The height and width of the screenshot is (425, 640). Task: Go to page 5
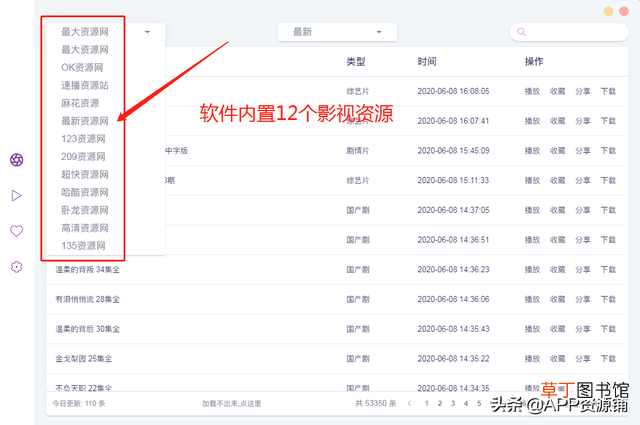point(479,403)
